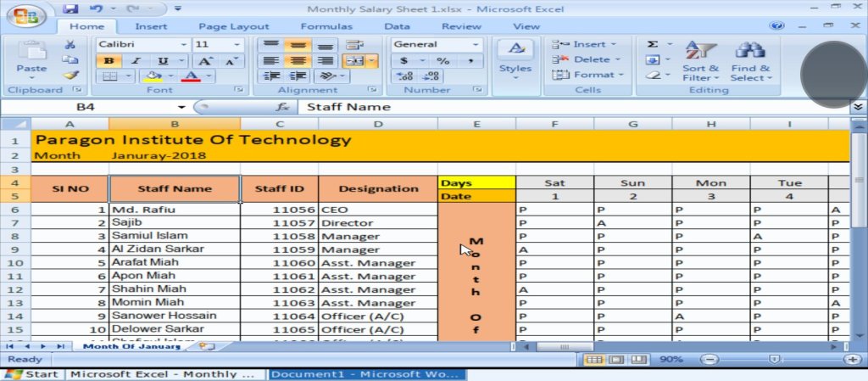Toggle center horizontal alignment
This screenshot has height=381, width=868.
tap(297, 61)
